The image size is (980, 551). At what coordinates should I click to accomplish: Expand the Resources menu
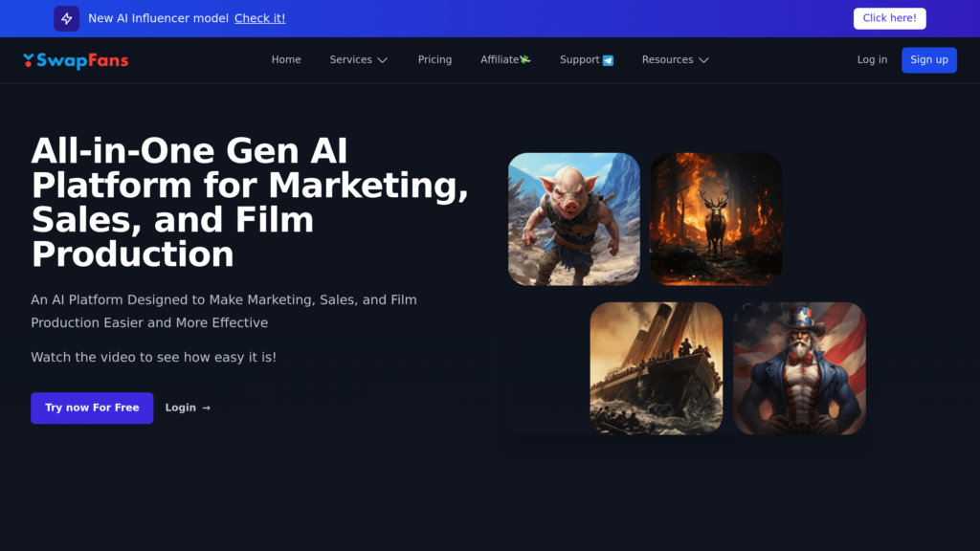click(x=676, y=59)
